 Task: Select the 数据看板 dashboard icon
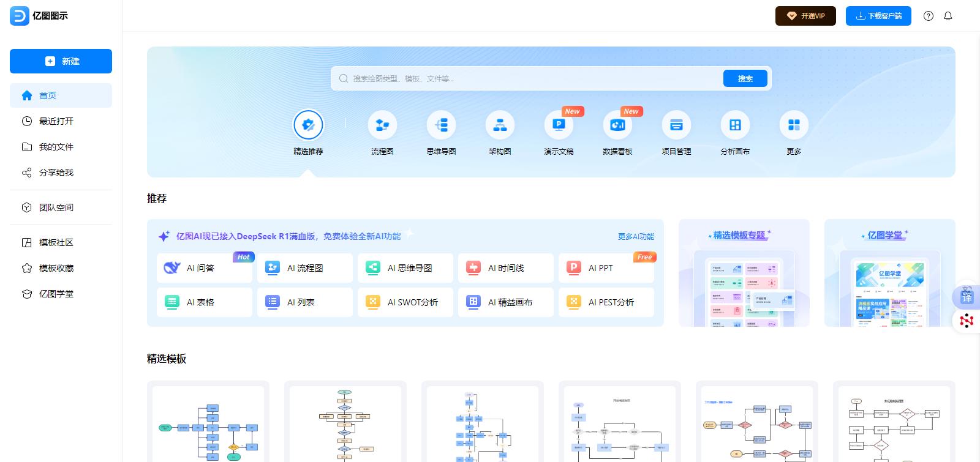pyautogui.click(x=617, y=125)
